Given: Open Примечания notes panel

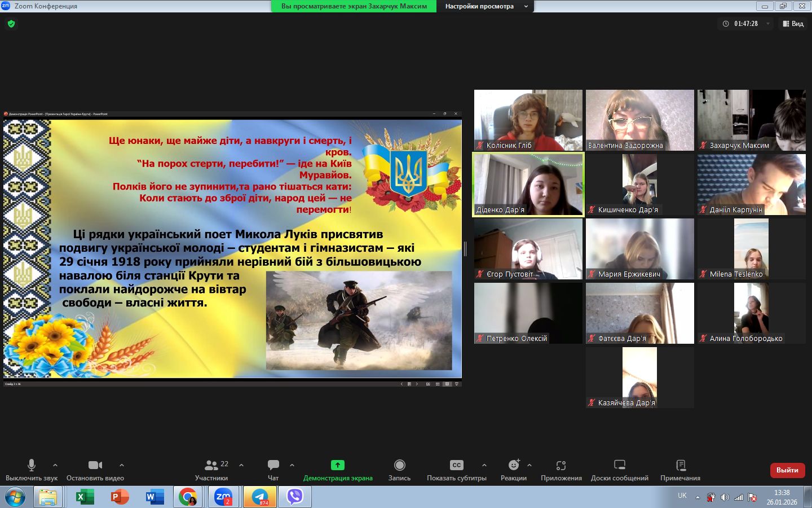Looking at the screenshot, I should pyautogui.click(x=680, y=469).
